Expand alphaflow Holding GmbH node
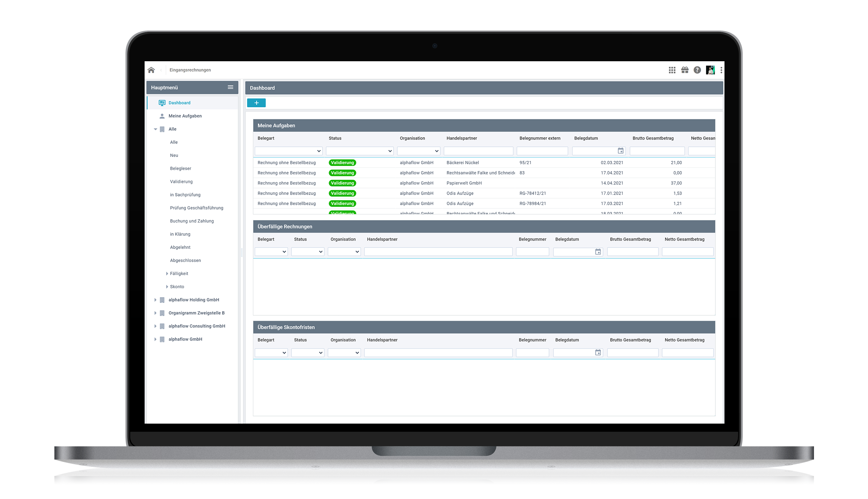Screen dimensions: 868x499 (155, 300)
